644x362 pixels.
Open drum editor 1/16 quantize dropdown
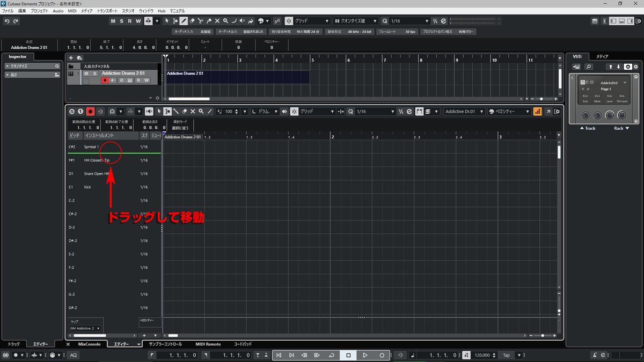(375, 112)
